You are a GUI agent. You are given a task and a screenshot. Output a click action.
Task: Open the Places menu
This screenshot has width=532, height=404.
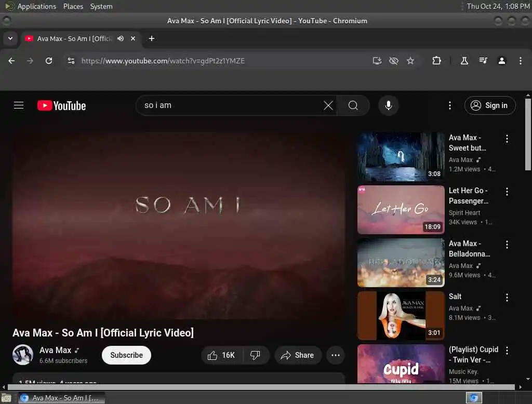pyautogui.click(x=73, y=6)
